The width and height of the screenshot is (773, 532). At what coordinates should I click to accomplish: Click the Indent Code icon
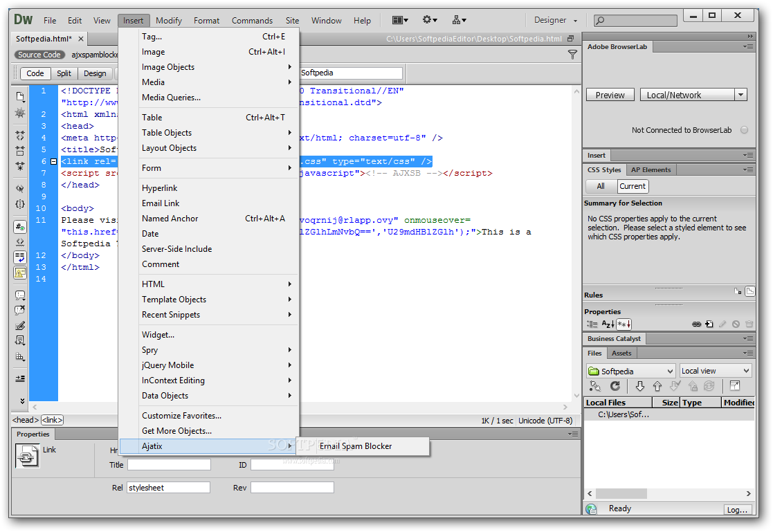[x=19, y=378]
